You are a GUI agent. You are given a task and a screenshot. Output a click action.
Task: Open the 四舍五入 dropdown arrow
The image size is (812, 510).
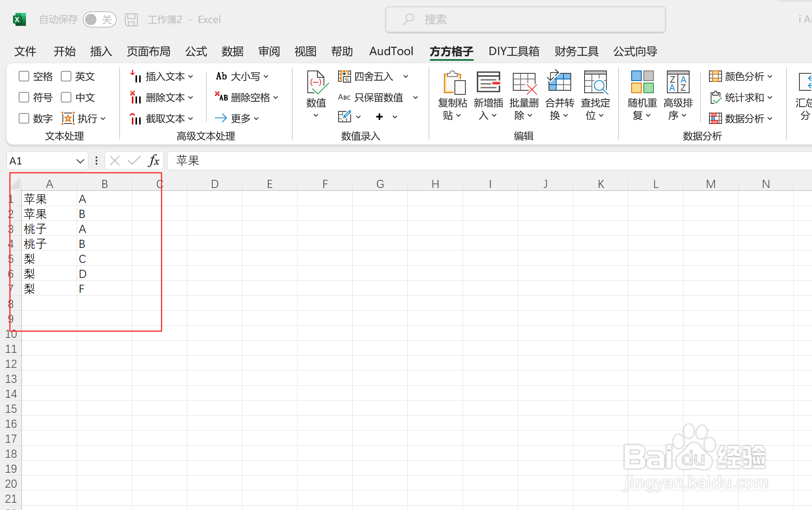(406, 76)
